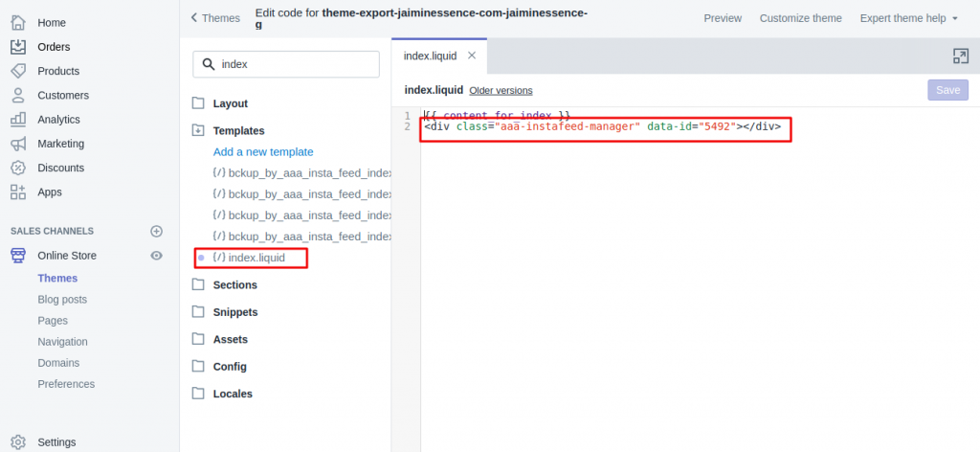Open the Home section in sidebar
The width and height of the screenshot is (980, 452).
click(52, 23)
